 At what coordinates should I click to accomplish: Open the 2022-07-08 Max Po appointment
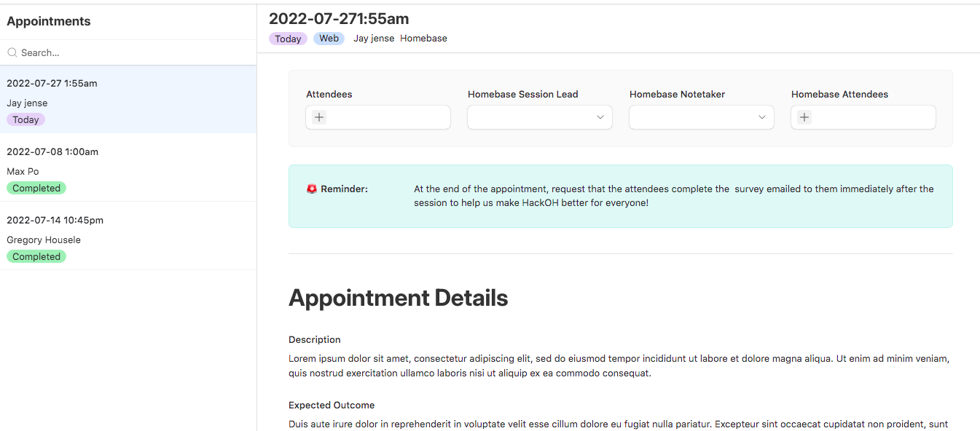(x=128, y=167)
